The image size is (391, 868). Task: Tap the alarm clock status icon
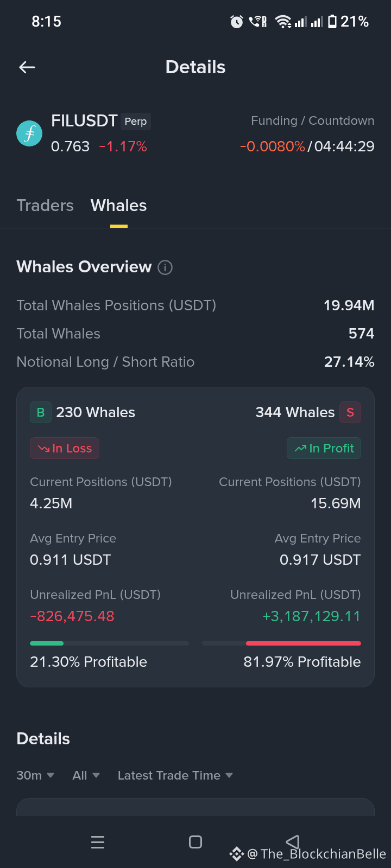click(x=237, y=22)
